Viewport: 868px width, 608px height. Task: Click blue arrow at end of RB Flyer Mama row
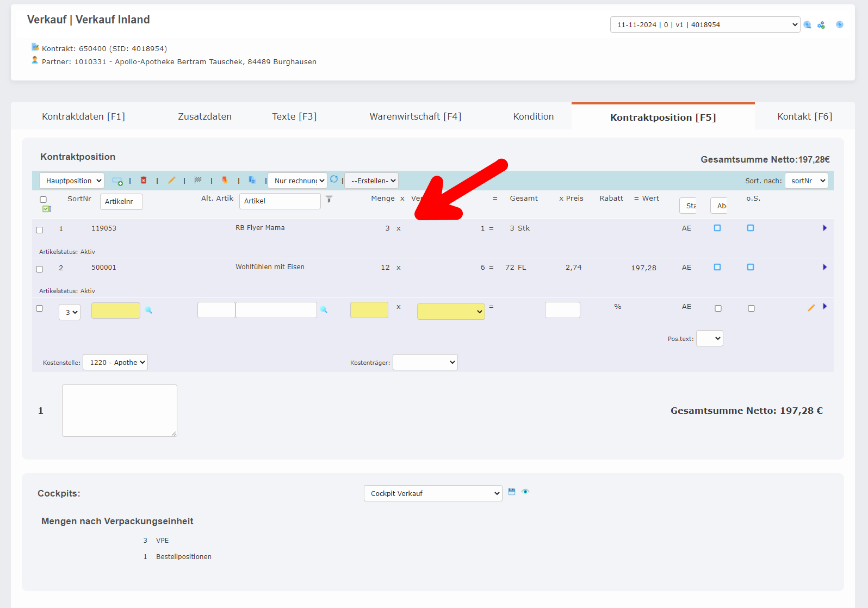(824, 228)
